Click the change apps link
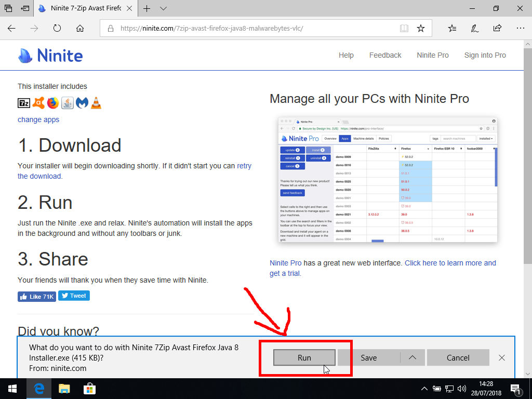Screen dimensions: 532x399 point(38,119)
